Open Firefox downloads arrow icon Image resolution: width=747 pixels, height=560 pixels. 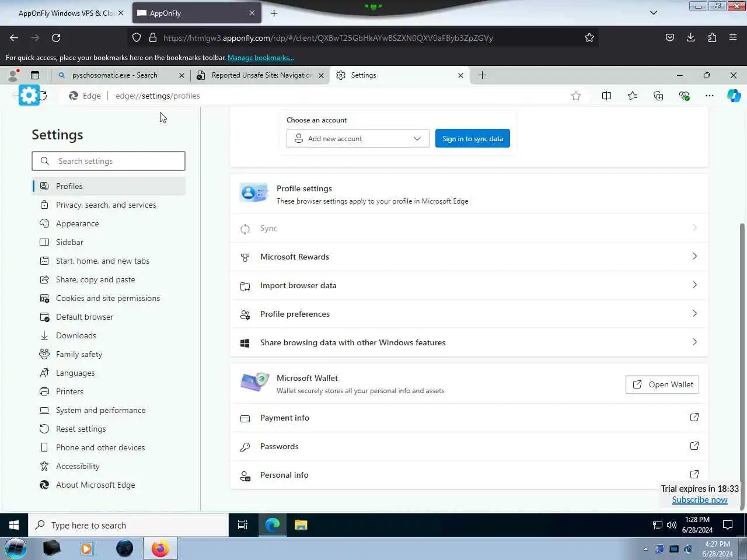tap(691, 37)
